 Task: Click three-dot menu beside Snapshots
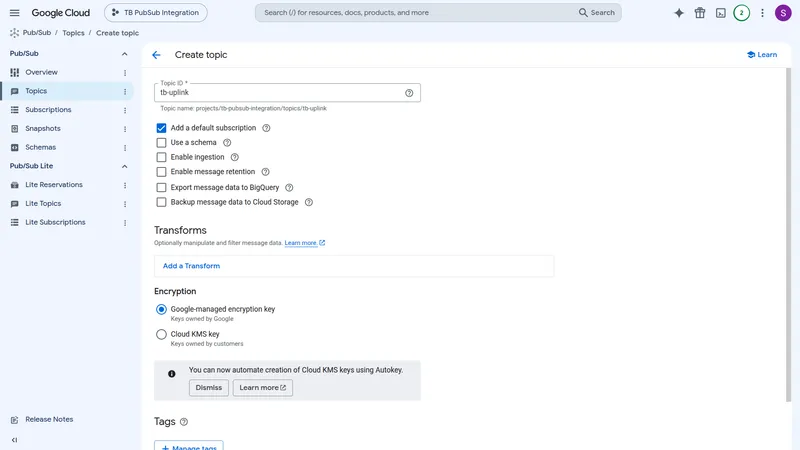click(x=125, y=129)
